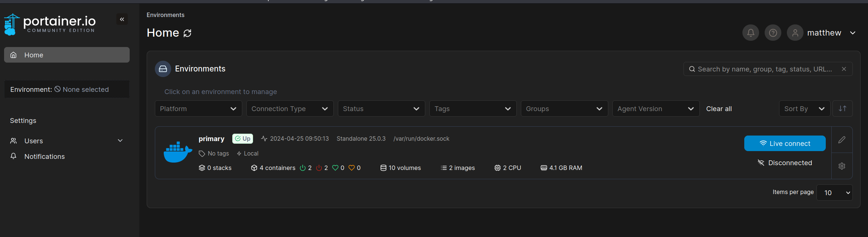Image resolution: width=868 pixels, height=237 pixels.
Task: Clear the environment search field with X
Action: coord(844,69)
